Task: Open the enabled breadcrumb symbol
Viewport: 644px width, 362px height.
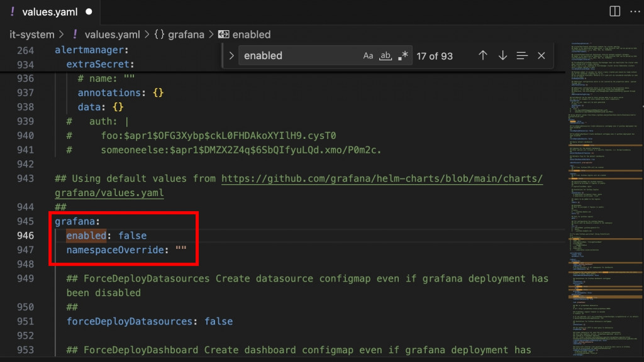Action: click(252, 35)
